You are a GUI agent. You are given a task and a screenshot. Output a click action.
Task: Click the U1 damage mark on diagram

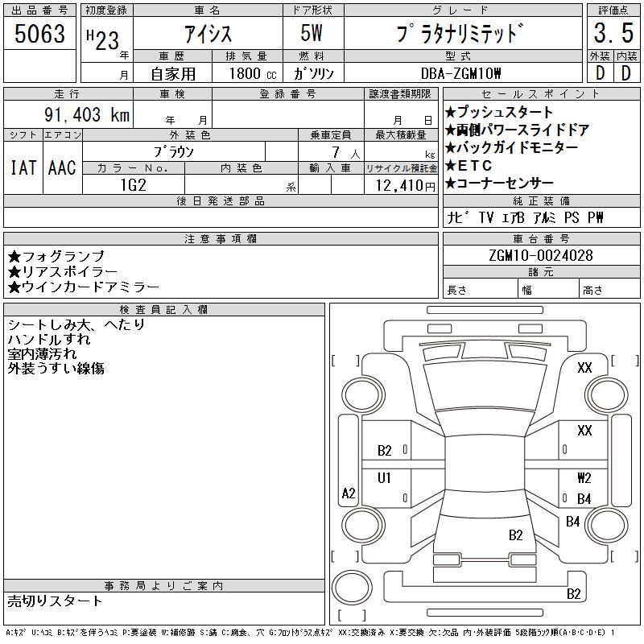pos(384,477)
